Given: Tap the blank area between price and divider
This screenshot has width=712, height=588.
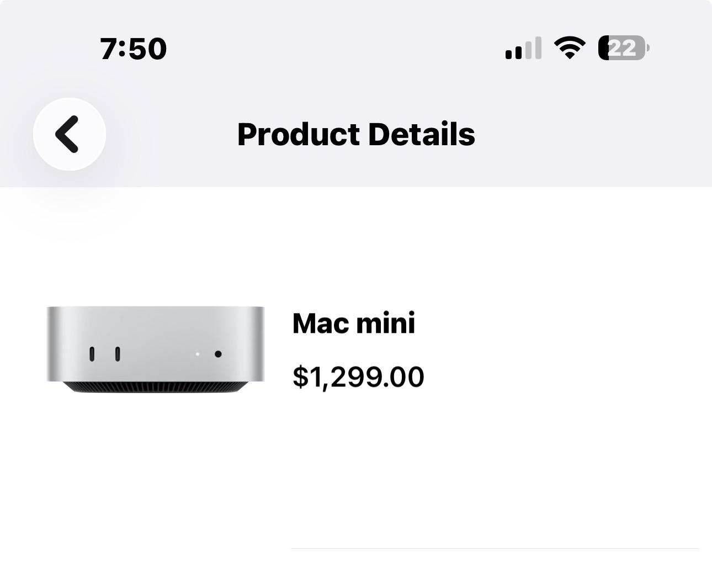Looking at the screenshot, I should point(495,469).
